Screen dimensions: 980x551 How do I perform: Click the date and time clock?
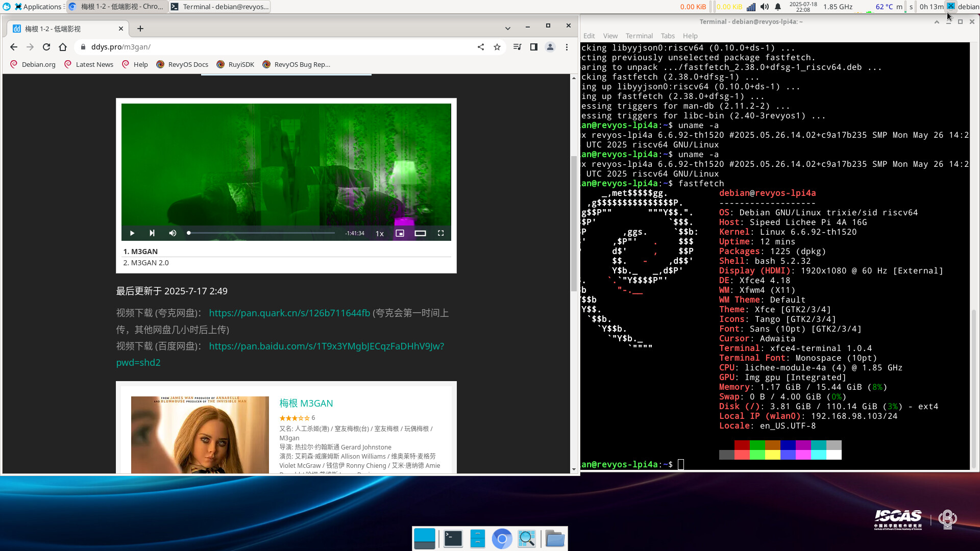click(x=803, y=7)
